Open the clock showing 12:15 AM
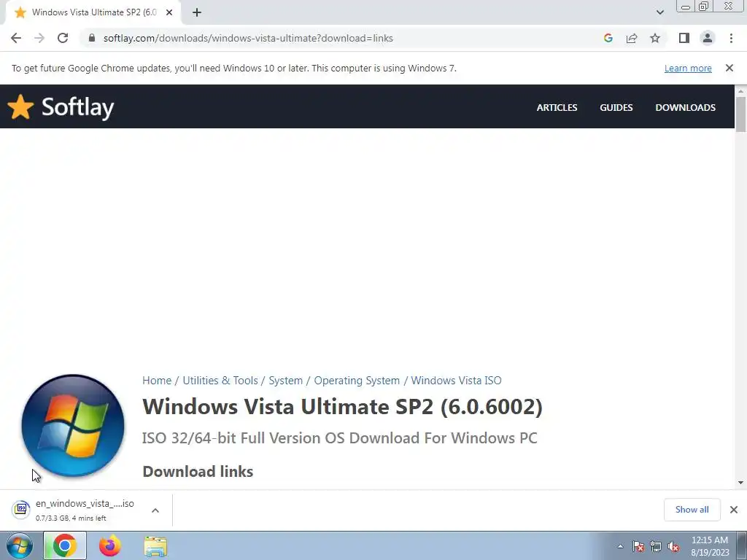This screenshot has height=560, width=747. pyautogui.click(x=710, y=546)
